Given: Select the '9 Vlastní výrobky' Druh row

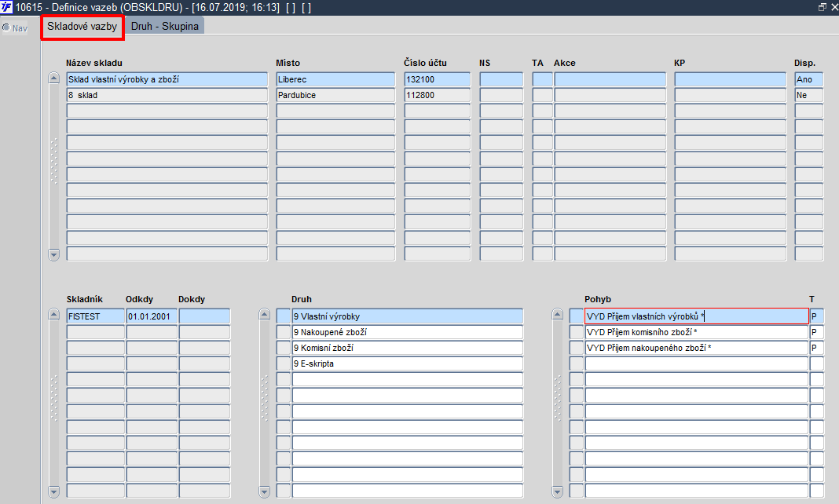Looking at the screenshot, I should [407, 316].
